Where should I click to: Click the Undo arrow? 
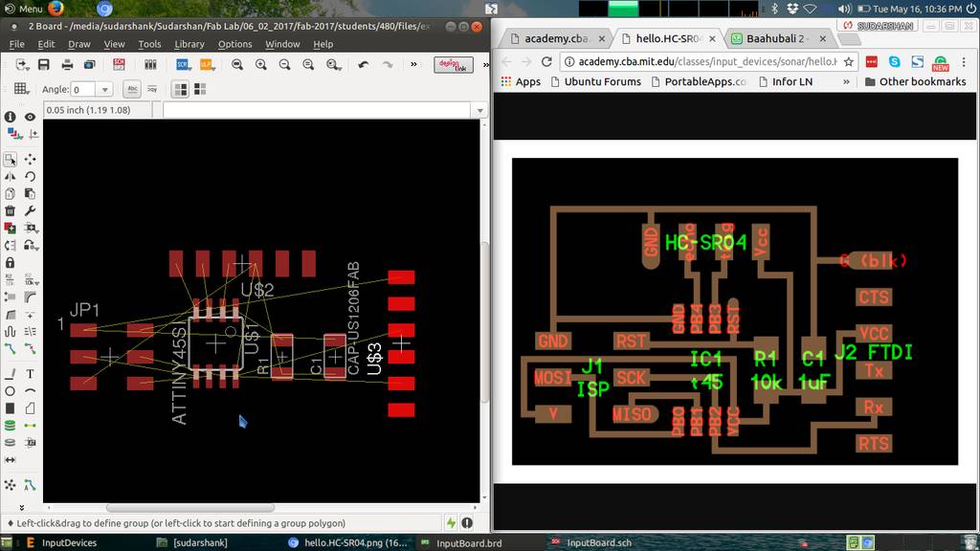(363, 64)
